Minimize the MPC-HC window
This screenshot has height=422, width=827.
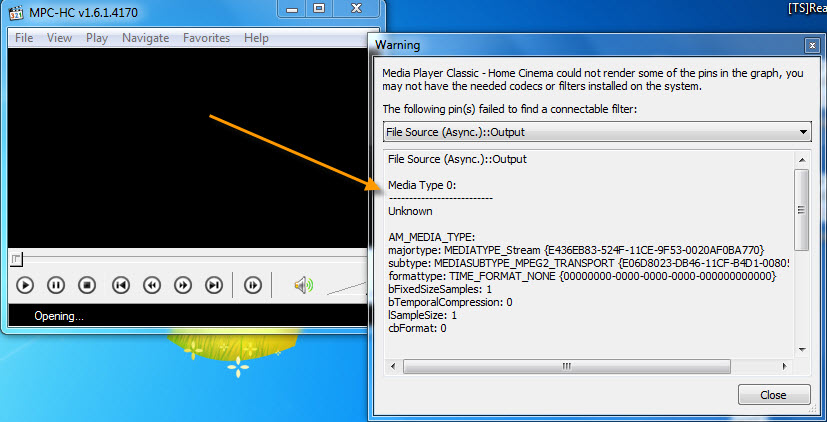[292, 9]
